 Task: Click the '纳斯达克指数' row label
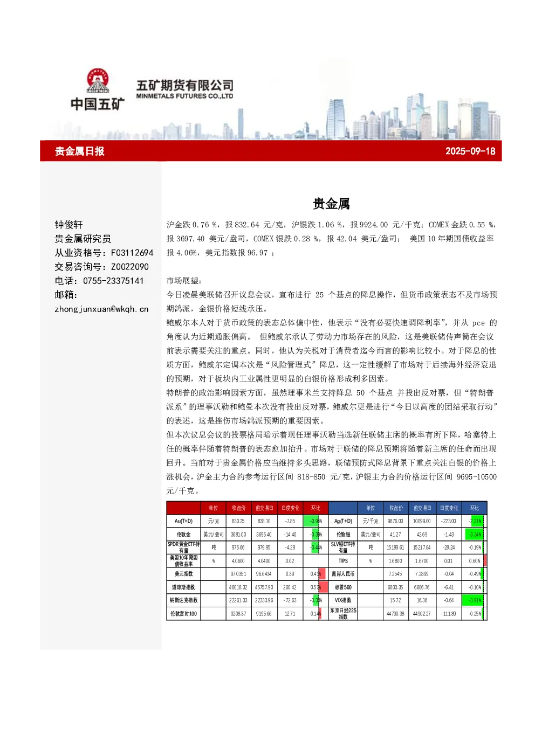[x=183, y=600]
